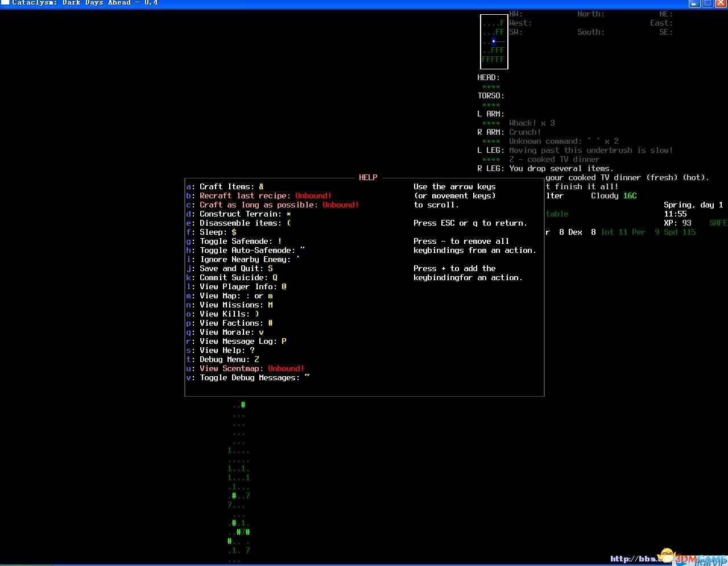Maximize the Cataclysm game window
728x566 pixels.
[x=708, y=3]
